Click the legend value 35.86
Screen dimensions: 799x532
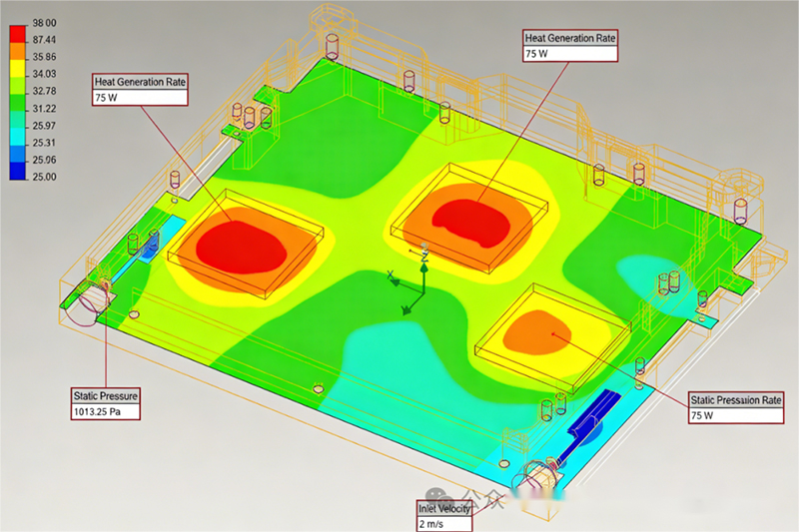click(x=44, y=57)
